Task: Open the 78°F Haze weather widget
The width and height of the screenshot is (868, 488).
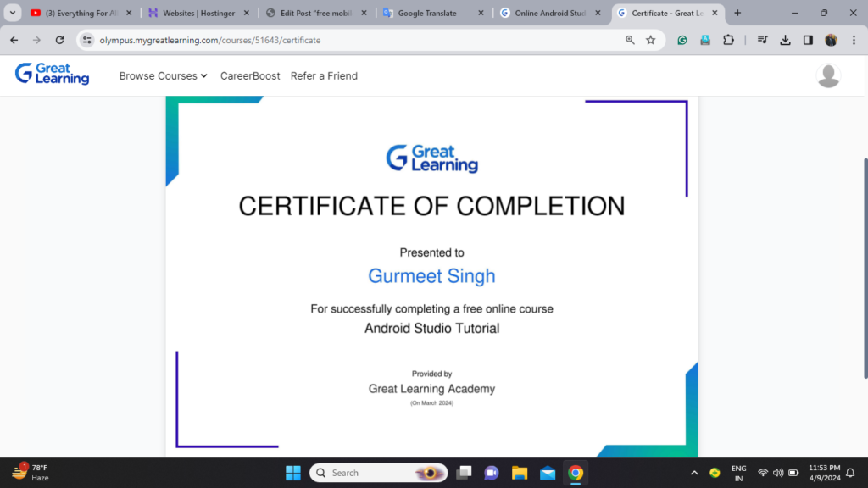Action: (x=31, y=473)
